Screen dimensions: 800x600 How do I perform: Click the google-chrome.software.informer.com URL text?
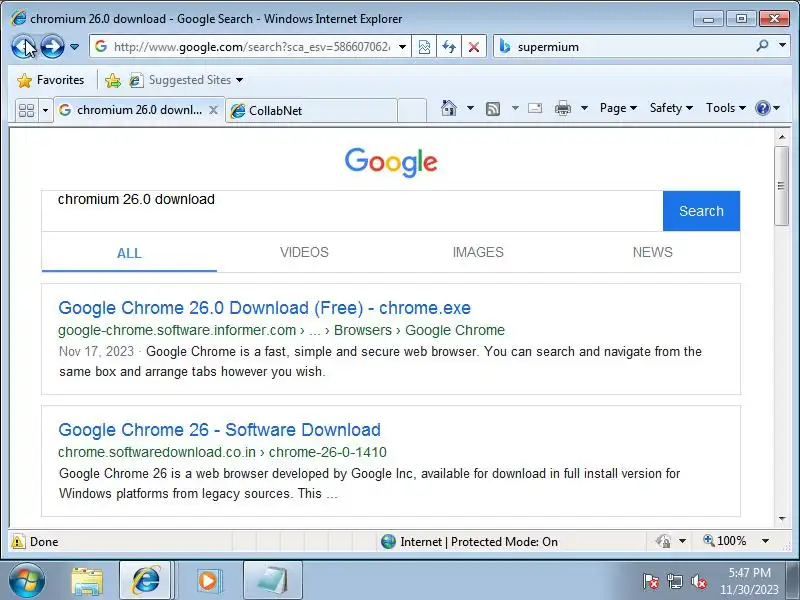(177, 330)
